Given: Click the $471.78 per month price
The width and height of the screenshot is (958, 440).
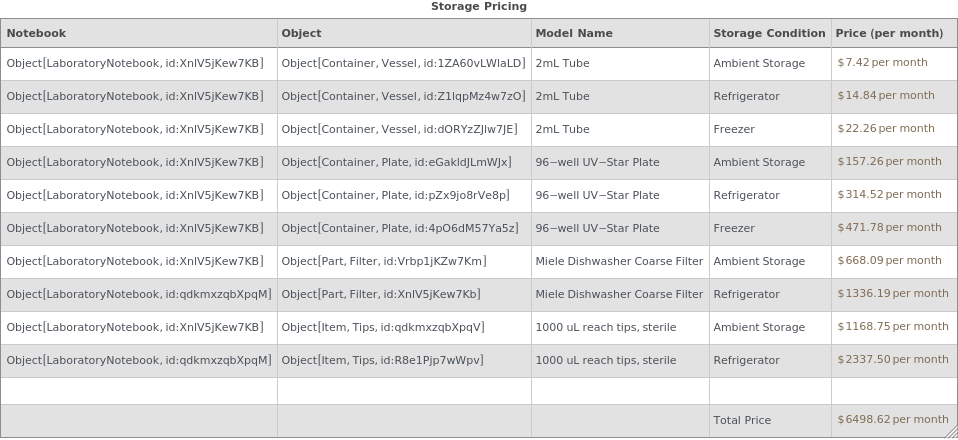Looking at the screenshot, I should tap(889, 228).
